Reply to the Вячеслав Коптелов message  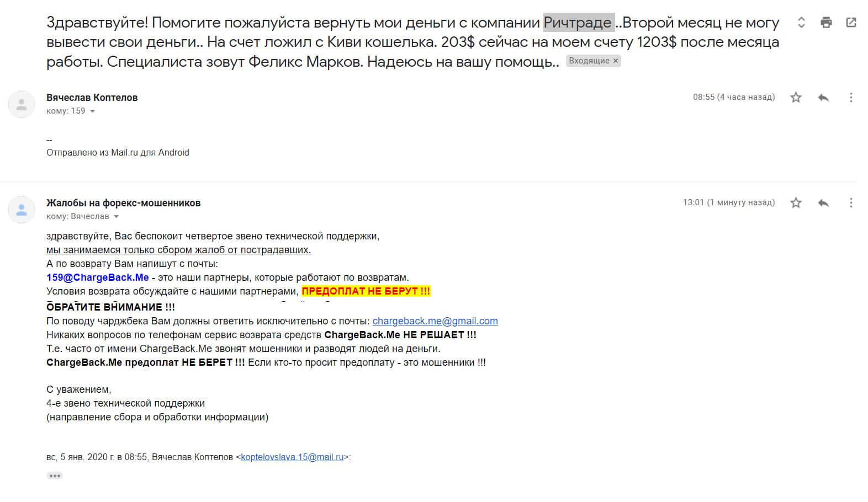click(x=823, y=98)
